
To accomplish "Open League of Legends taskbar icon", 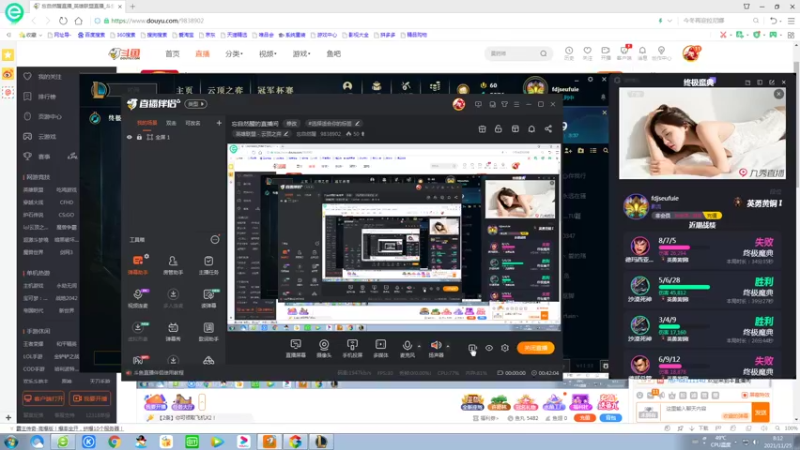I will (x=321, y=442).
